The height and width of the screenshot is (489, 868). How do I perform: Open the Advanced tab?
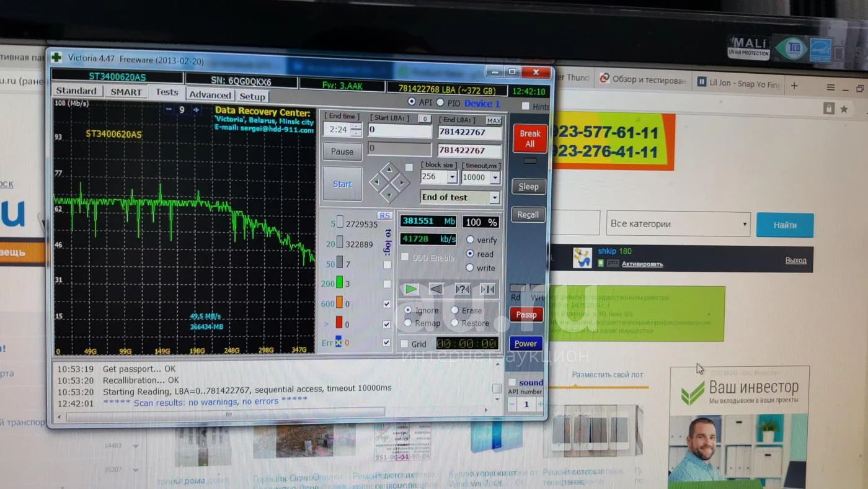210,95
